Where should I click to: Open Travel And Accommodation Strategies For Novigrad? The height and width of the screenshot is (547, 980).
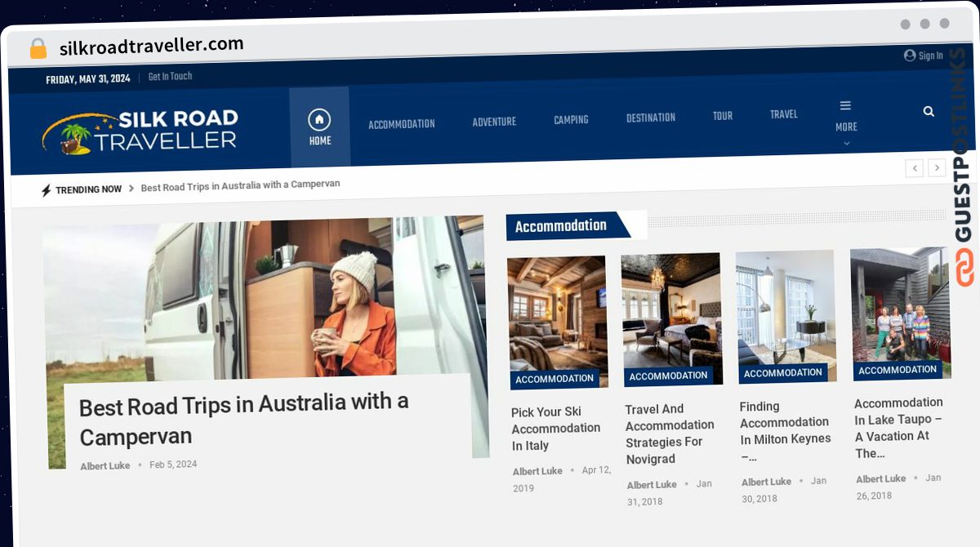pyautogui.click(x=670, y=434)
